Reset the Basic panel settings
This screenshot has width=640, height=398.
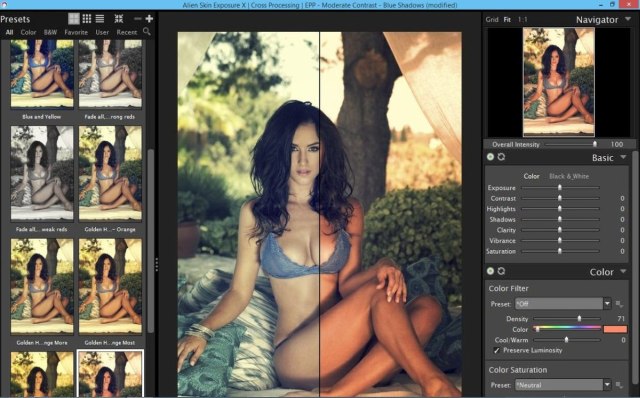click(501, 157)
